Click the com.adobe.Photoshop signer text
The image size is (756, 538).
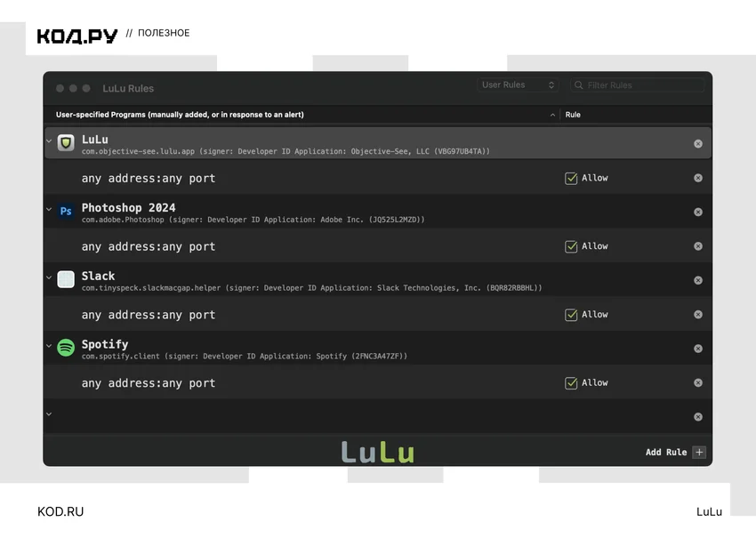pyautogui.click(x=253, y=220)
